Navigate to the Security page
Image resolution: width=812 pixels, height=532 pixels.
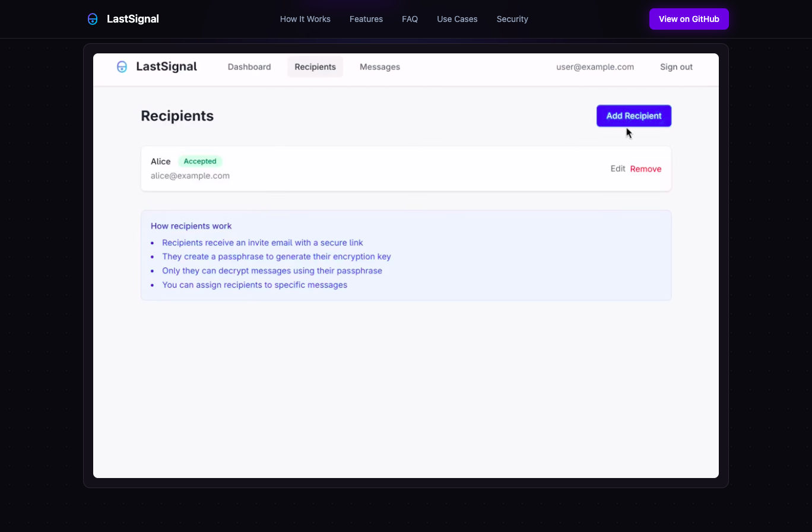pyautogui.click(x=512, y=19)
